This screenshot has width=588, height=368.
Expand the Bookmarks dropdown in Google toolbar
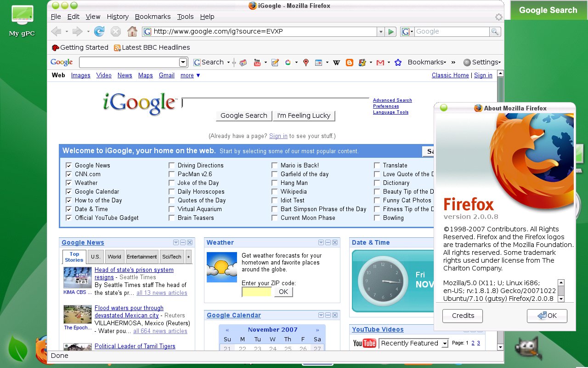coord(427,62)
